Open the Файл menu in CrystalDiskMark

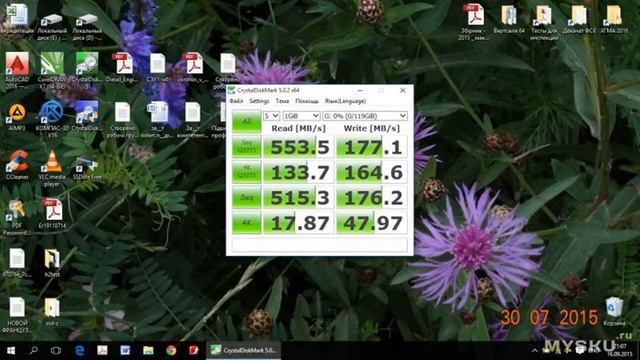(236, 101)
